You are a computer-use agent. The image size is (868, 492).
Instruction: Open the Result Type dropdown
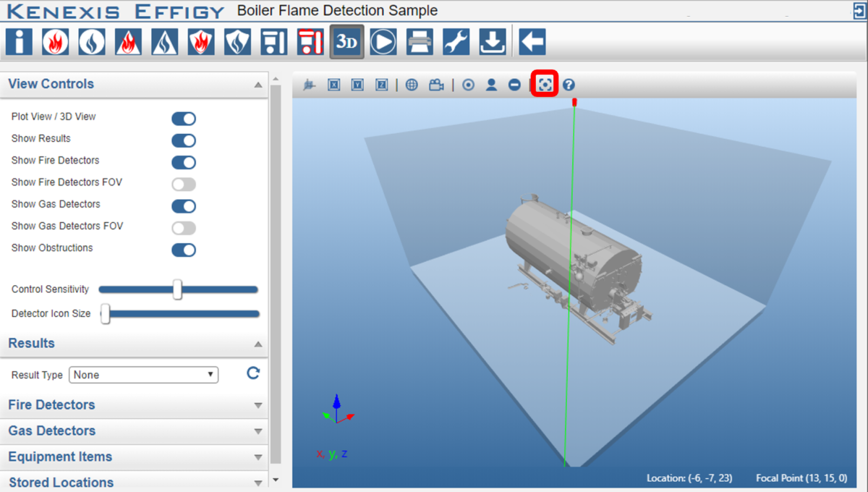143,375
